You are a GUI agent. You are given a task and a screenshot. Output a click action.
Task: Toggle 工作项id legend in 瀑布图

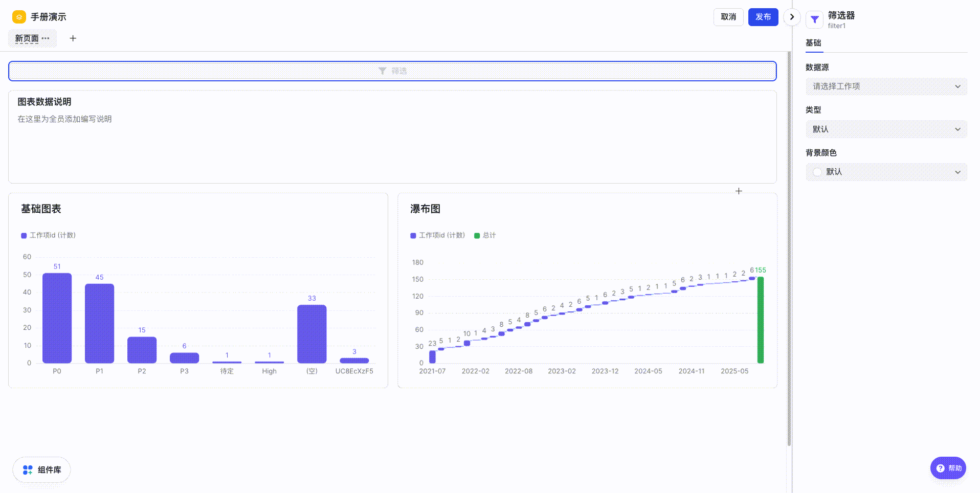(x=438, y=235)
